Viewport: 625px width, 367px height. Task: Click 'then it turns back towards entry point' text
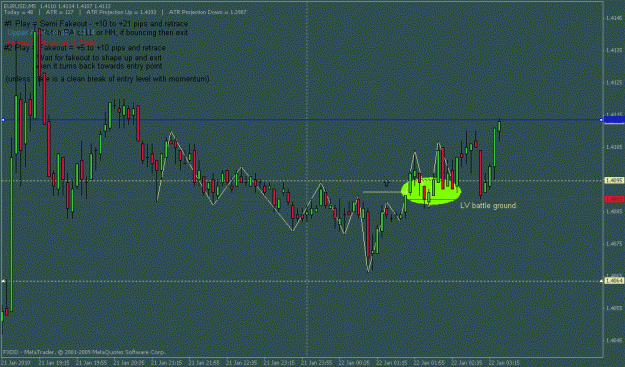pyautogui.click(x=99, y=66)
